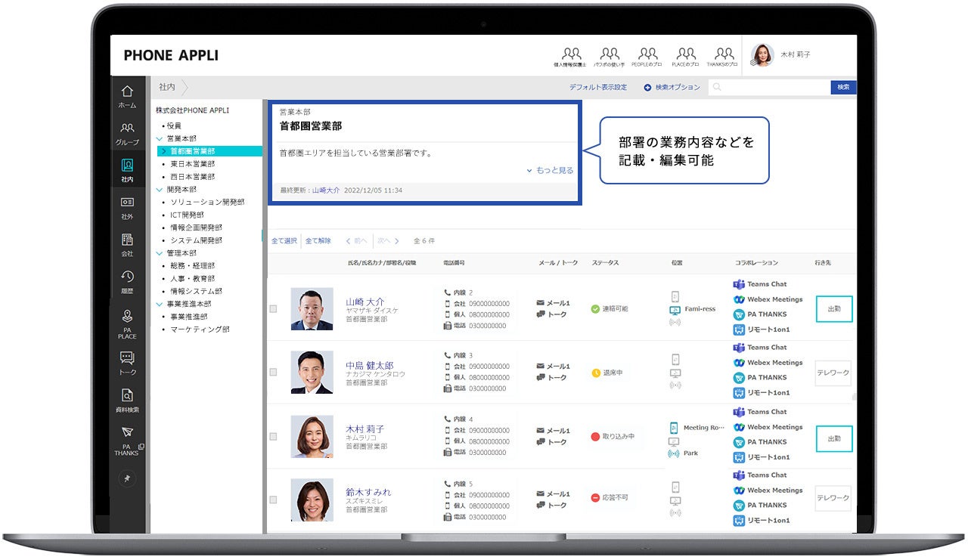This screenshot has width=968, height=560.
Task: Click the 検索 search button
Action: pos(843,88)
